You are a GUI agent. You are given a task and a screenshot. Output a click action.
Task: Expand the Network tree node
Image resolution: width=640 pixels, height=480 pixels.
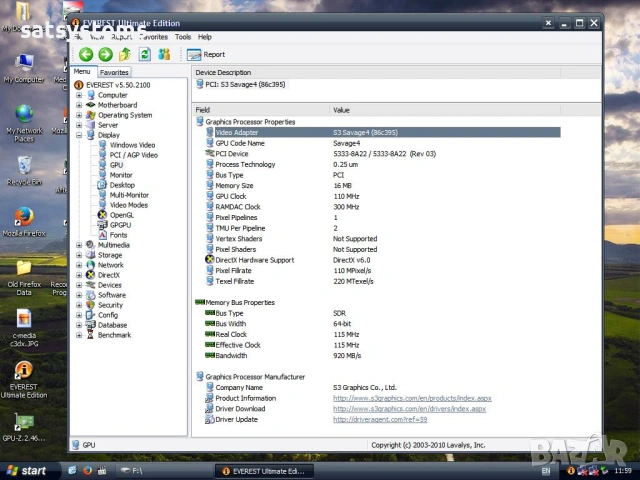click(x=79, y=265)
